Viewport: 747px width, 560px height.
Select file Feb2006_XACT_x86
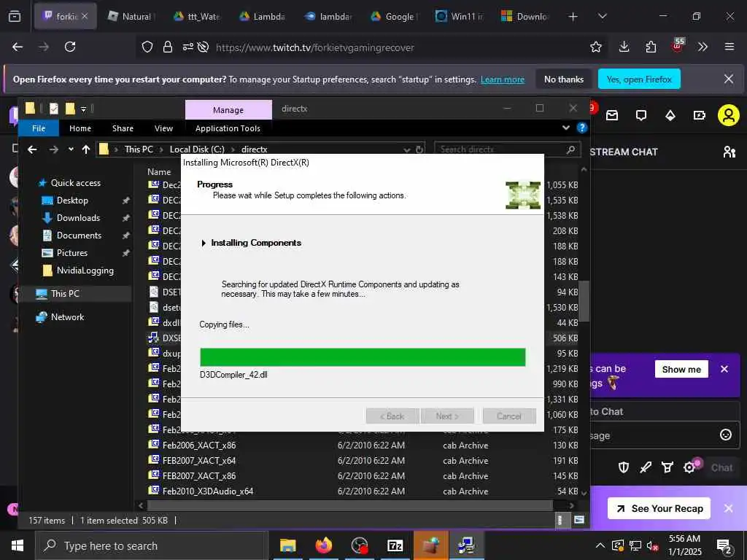(199, 446)
